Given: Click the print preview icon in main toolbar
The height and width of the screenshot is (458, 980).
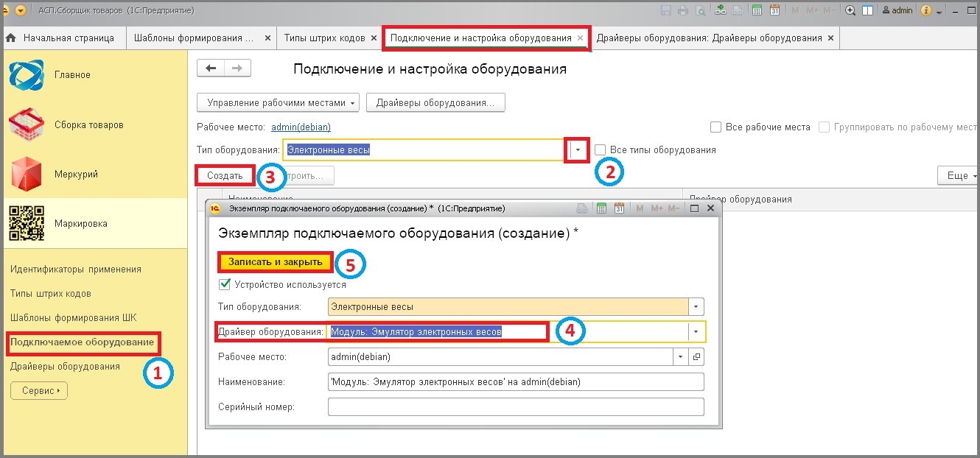Looking at the screenshot, I should point(701,10).
